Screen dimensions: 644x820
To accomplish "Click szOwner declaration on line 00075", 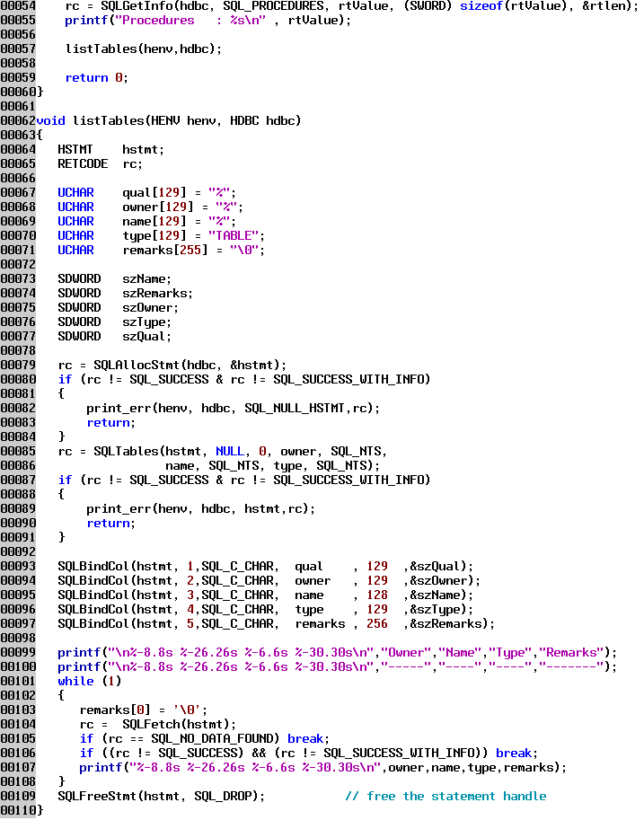I will (x=150, y=308).
